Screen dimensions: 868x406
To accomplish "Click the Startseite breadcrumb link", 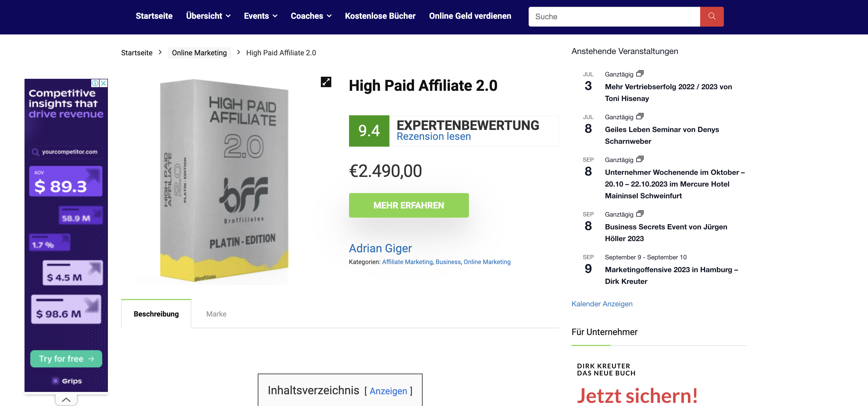I will pos(137,53).
